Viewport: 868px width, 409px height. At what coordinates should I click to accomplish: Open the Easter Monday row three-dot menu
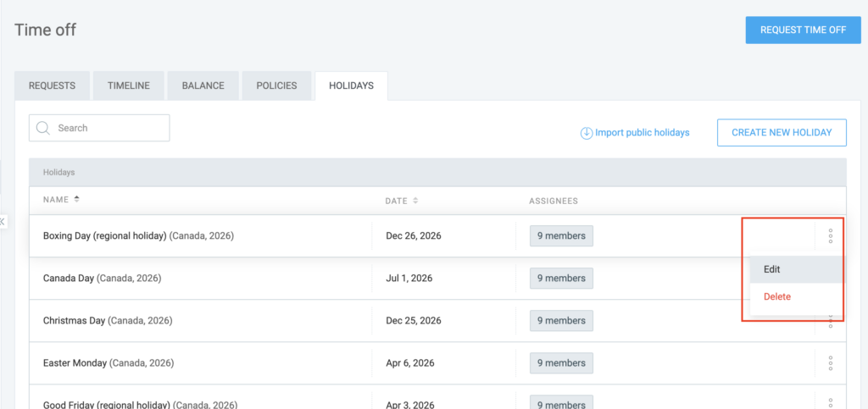pos(831,363)
